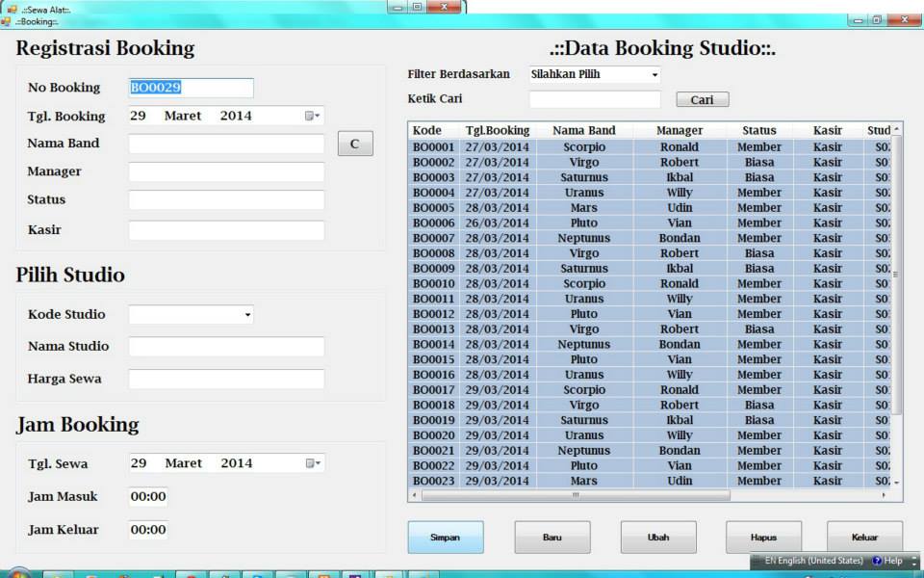Image resolution: width=924 pixels, height=578 pixels.
Task: Select table row BO0005
Action: (x=650, y=208)
